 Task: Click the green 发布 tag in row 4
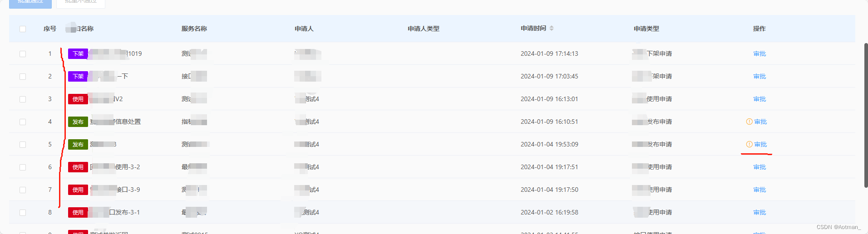(78, 122)
